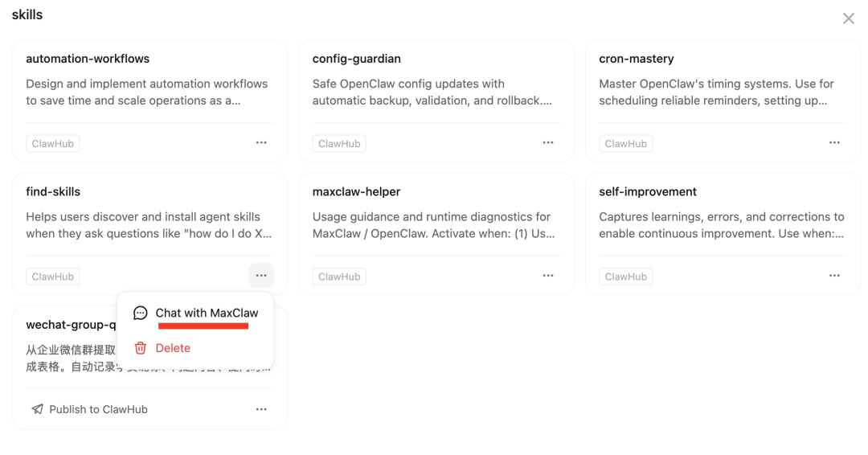Screen dimensions: 868x455
Task: Open more options for automation-workflows skill
Action: [261, 143]
